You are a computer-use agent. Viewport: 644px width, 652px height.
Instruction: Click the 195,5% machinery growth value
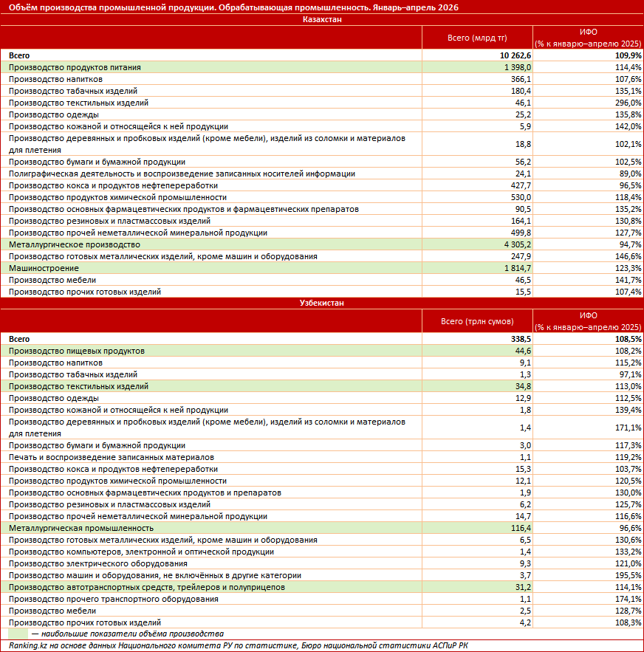[628, 575]
